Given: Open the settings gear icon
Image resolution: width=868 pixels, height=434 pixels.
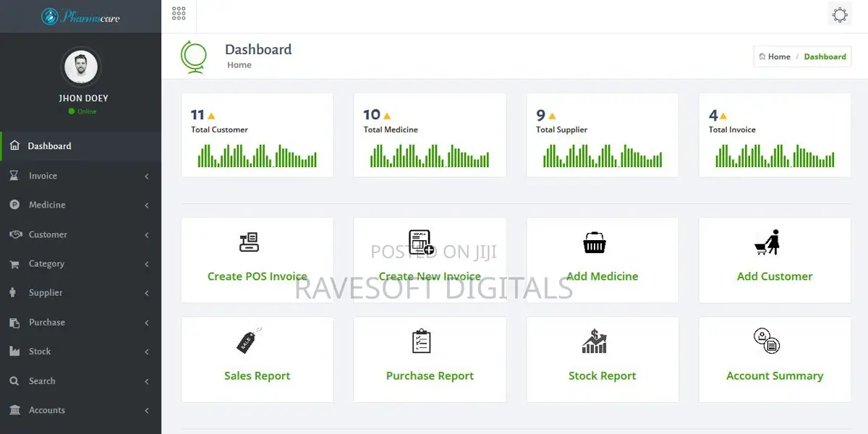Looking at the screenshot, I should tap(840, 14).
